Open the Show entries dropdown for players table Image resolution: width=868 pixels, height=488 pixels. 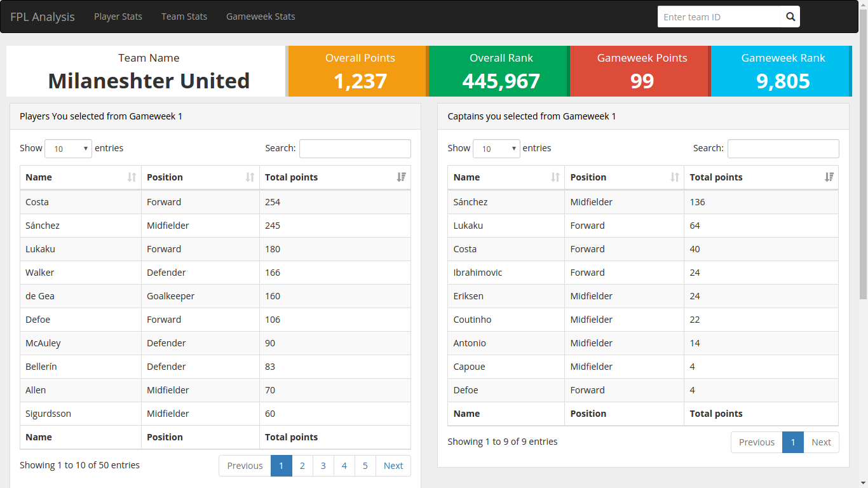pyautogui.click(x=68, y=148)
